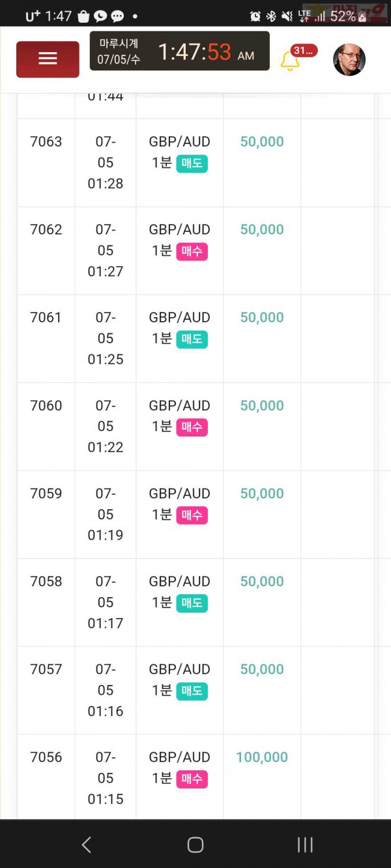
Task: Select the 100,000 amount in row 7056
Action: 262,757
